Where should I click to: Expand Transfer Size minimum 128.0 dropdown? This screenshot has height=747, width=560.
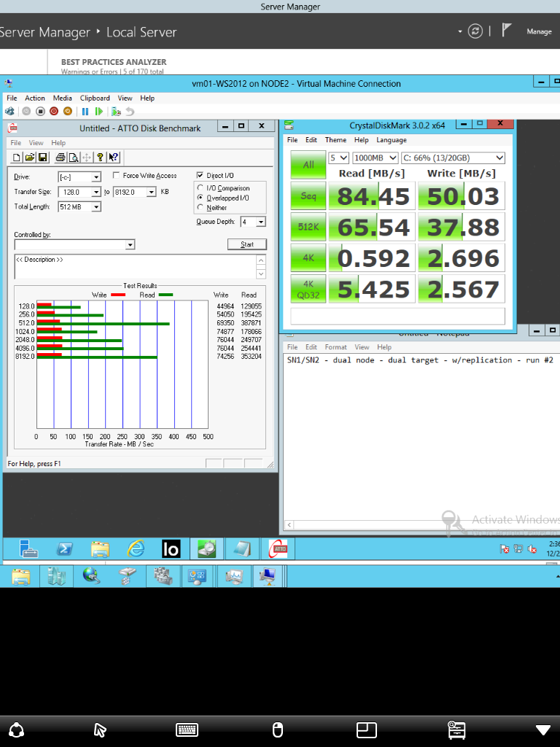click(96, 192)
